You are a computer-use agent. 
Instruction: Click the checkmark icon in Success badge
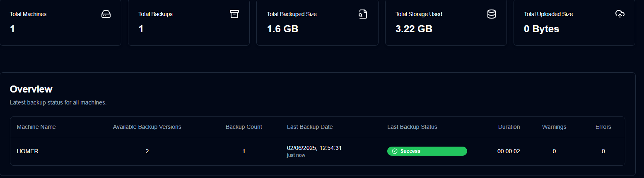pyautogui.click(x=395, y=151)
